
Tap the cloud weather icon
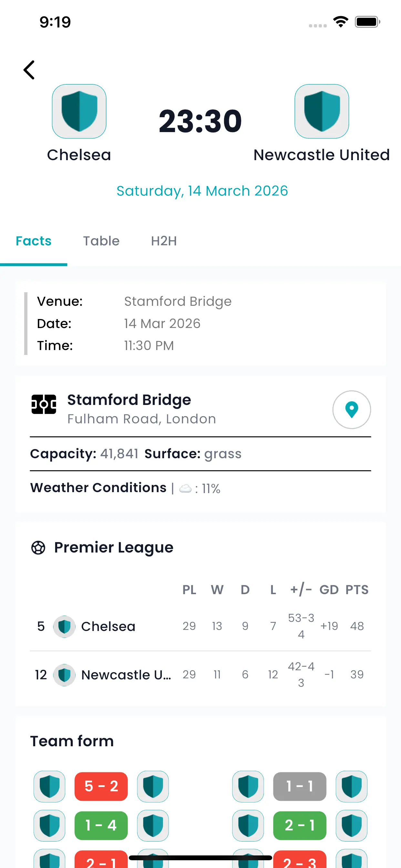185,488
